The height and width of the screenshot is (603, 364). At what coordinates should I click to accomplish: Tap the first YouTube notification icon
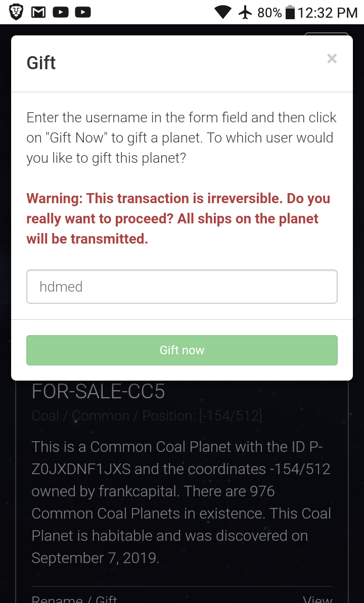[x=61, y=12]
